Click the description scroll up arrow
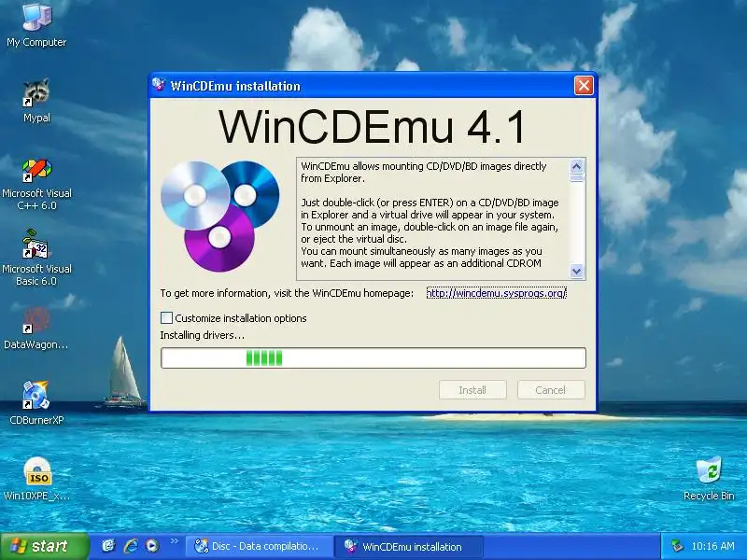Image resolution: width=747 pixels, height=560 pixels. click(x=576, y=166)
